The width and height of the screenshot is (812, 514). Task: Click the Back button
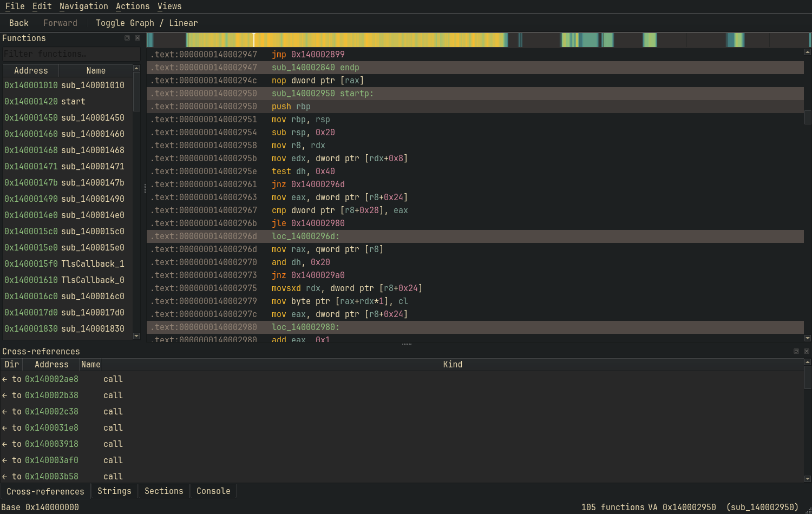click(19, 23)
